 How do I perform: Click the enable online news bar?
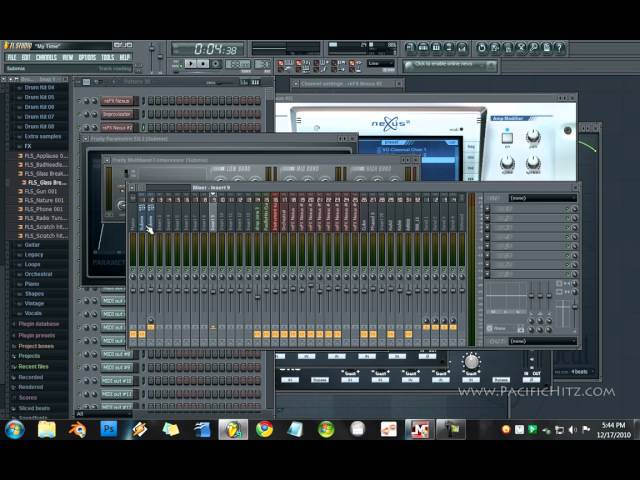[x=450, y=65]
